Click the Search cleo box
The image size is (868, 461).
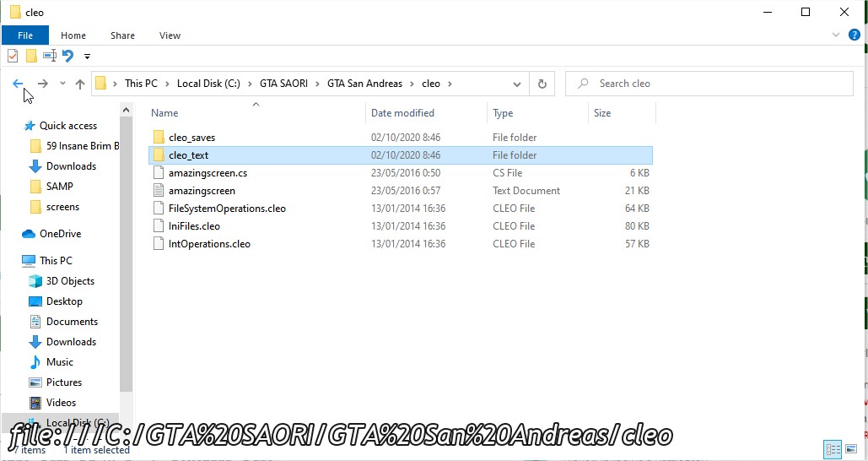709,84
